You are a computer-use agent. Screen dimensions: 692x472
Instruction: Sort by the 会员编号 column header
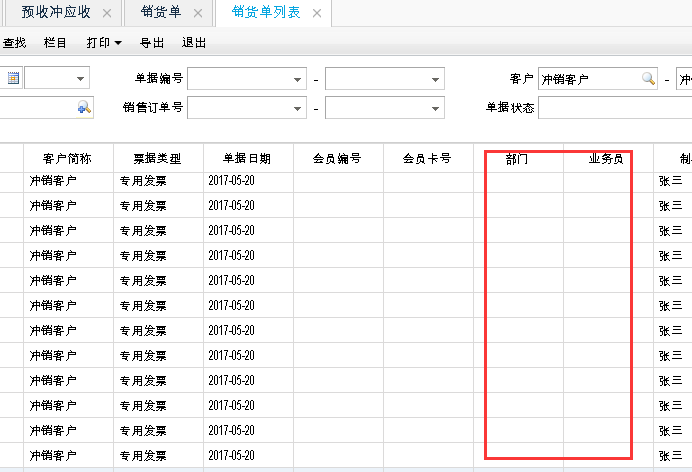pyautogui.click(x=338, y=158)
